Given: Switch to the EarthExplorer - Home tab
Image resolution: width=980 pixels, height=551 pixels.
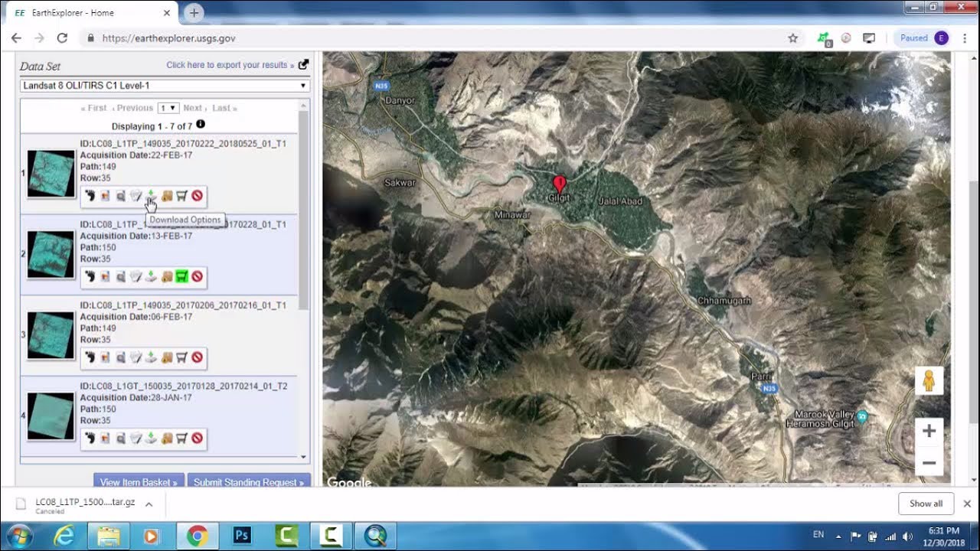Looking at the screenshot, I should (92, 13).
